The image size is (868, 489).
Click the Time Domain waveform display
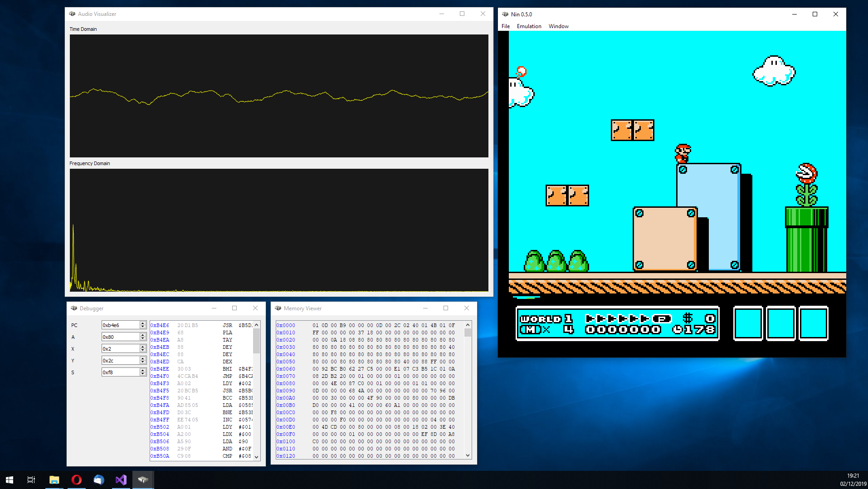[x=279, y=96]
